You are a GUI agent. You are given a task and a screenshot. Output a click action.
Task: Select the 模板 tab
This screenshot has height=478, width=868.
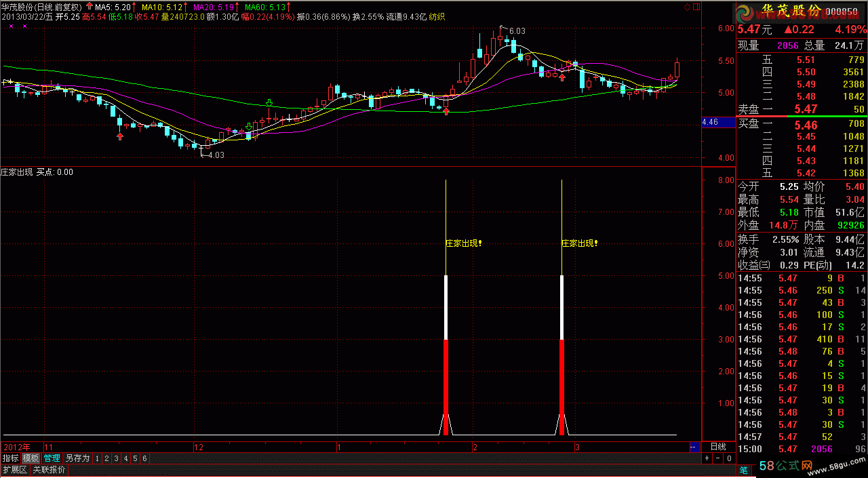pyautogui.click(x=31, y=459)
